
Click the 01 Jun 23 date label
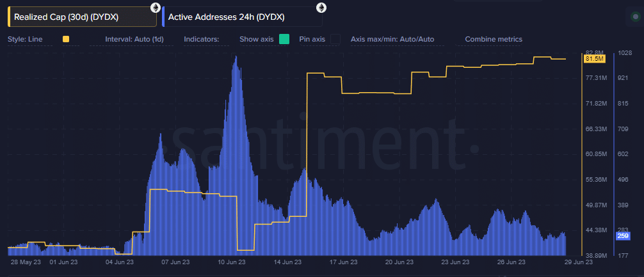click(63, 262)
